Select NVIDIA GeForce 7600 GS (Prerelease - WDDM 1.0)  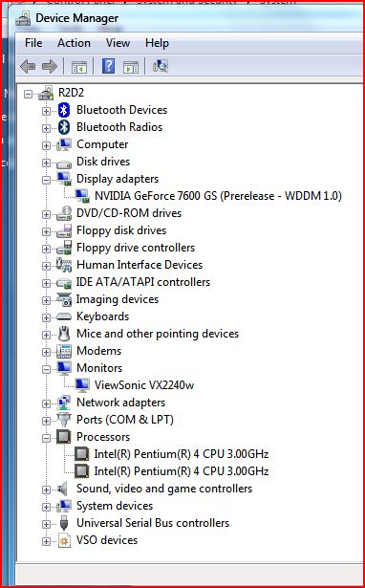tap(218, 196)
